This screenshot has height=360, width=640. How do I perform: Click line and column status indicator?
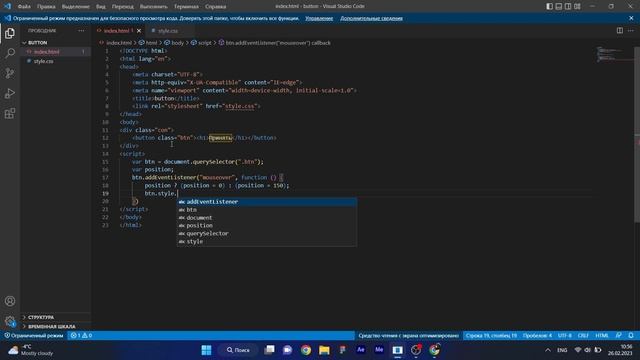[x=491, y=336]
